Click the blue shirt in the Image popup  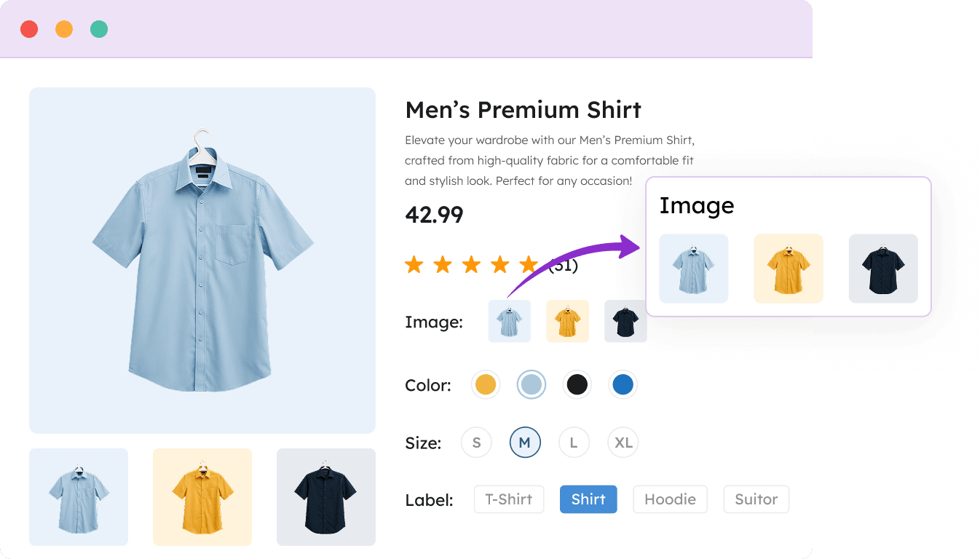pyautogui.click(x=693, y=268)
